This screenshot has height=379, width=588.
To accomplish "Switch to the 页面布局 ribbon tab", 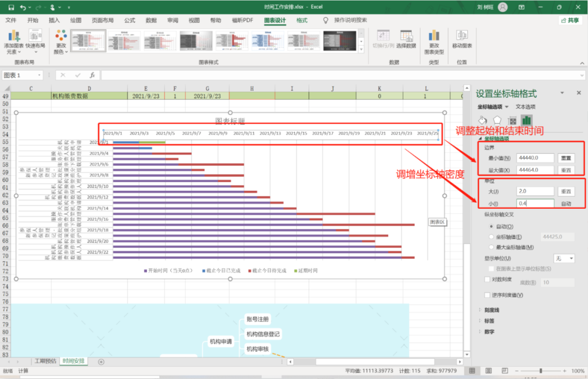I will tap(103, 20).
